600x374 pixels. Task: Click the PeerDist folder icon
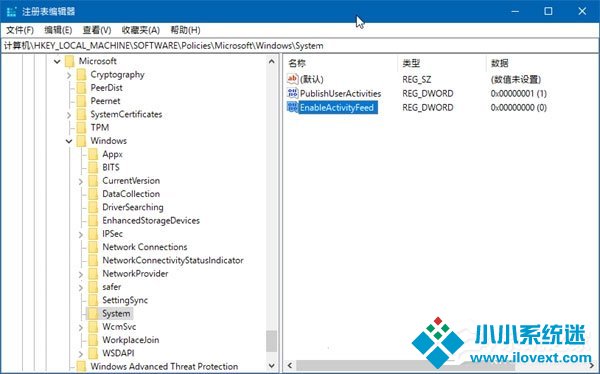tap(81, 88)
